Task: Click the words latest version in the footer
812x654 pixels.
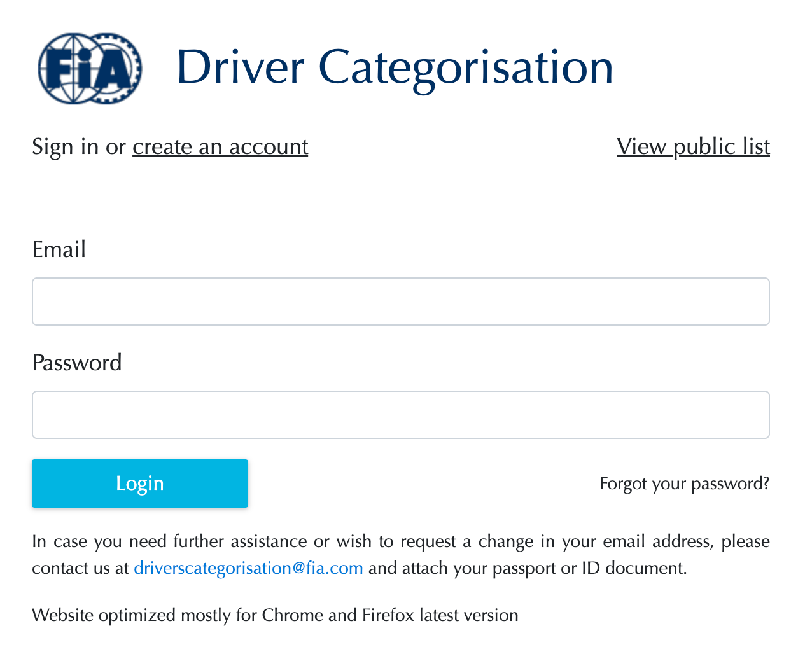Action: [x=469, y=616]
